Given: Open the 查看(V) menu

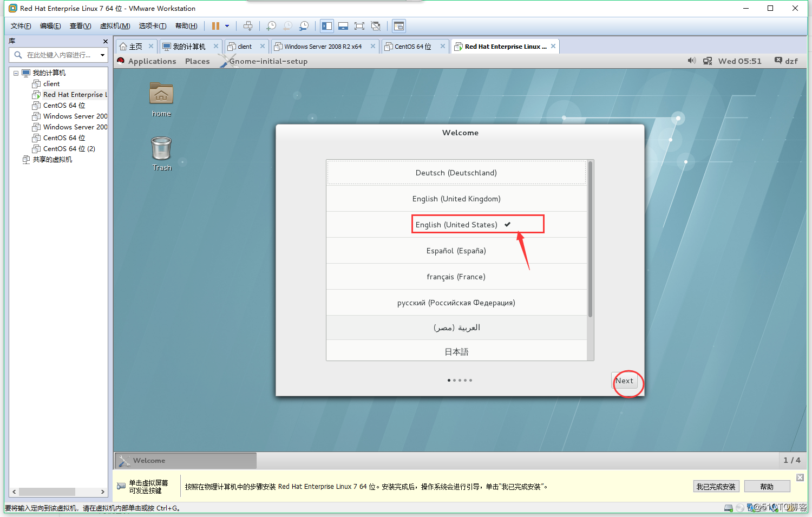Looking at the screenshot, I should click(x=80, y=26).
